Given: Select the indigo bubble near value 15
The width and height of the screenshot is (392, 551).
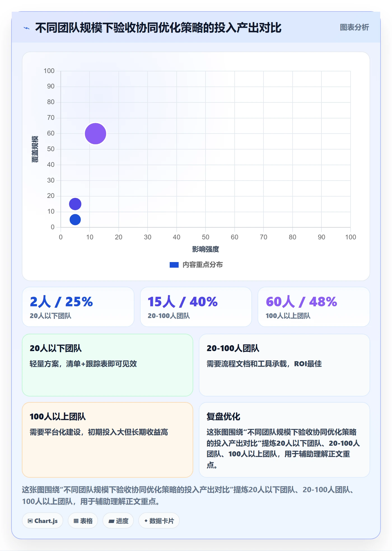Looking at the screenshot, I should tap(75, 204).
